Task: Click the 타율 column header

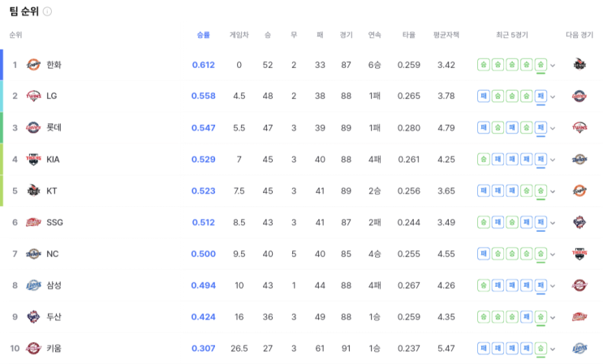Action: 409,35
